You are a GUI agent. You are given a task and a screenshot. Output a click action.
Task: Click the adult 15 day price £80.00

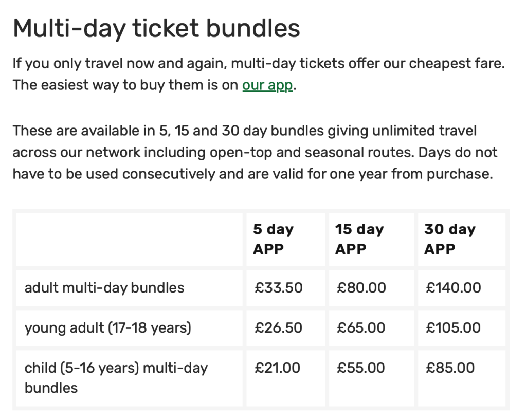(x=361, y=287)
